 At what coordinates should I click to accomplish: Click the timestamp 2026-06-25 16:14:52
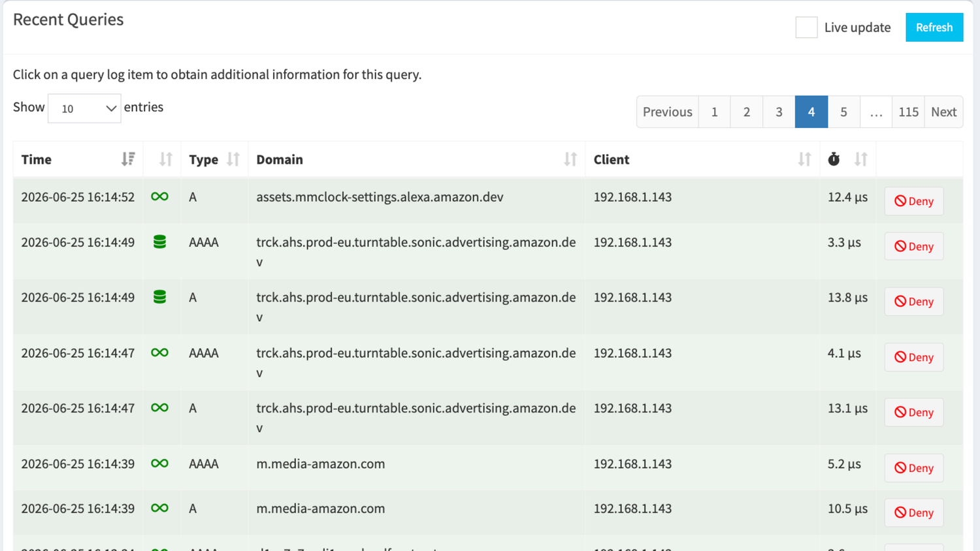[x=78, y=197]
